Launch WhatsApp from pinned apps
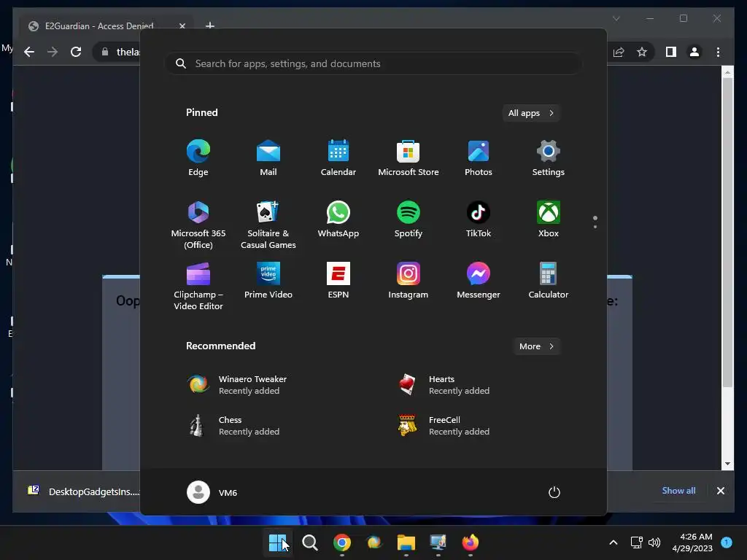The image size is (747, 560). pyautogui.click(x=338, y=219)
